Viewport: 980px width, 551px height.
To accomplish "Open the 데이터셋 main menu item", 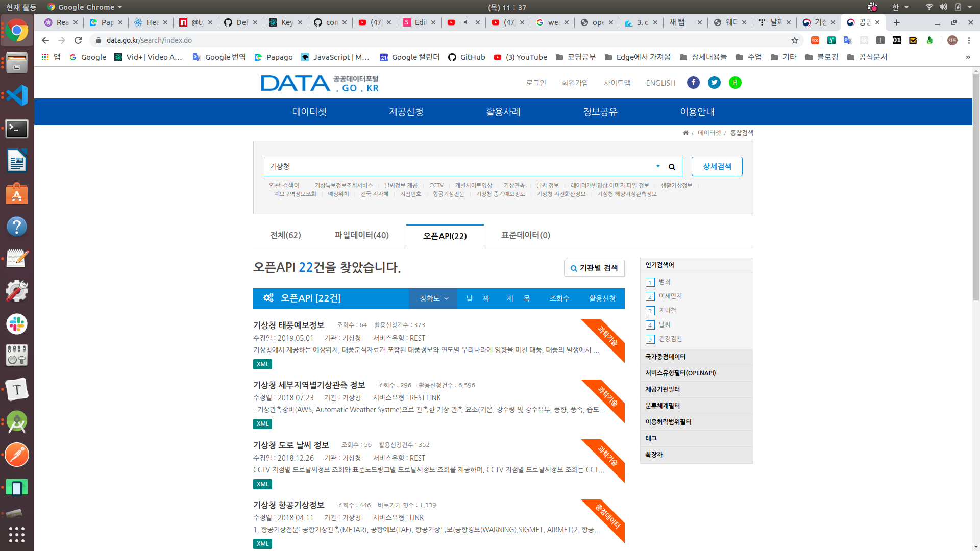I will pyautogui.click(x=309, y=112).
